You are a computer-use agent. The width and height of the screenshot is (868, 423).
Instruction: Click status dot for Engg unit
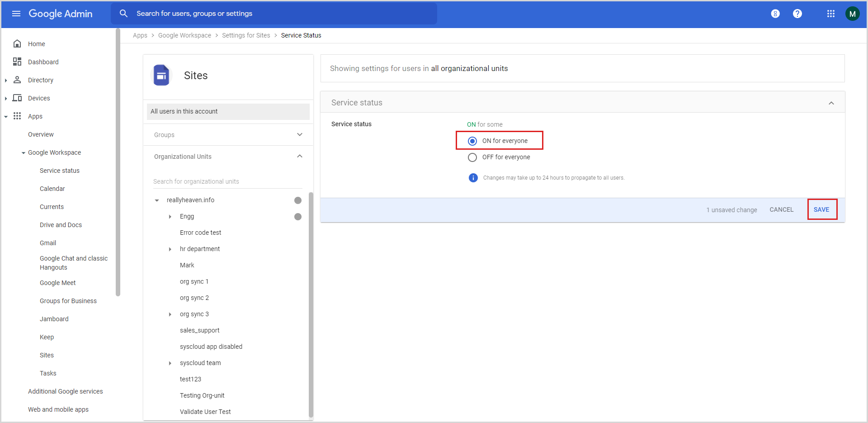pyautogui.click(x=298, y=217)
